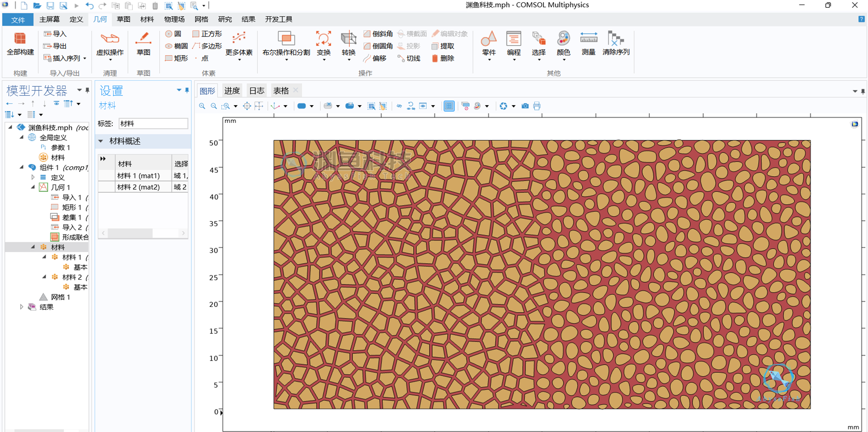Click the Offset (偏移) button
Screen dimensions: 868x432
click(x=375, y=58)
